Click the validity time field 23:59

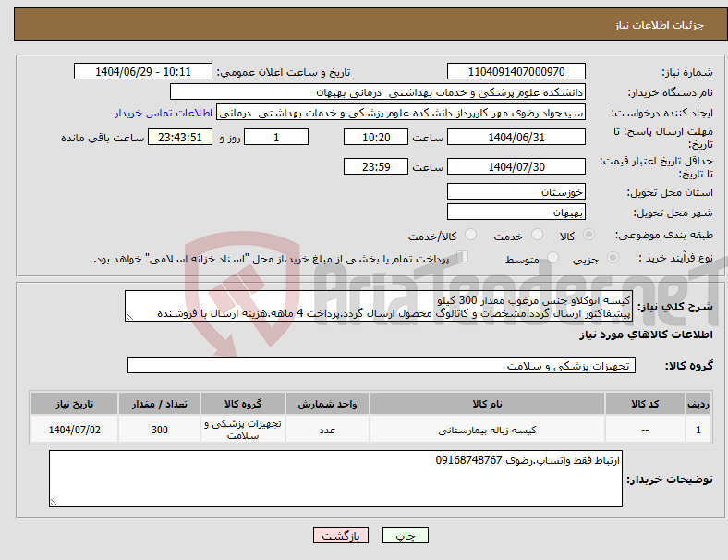point(376,166)
